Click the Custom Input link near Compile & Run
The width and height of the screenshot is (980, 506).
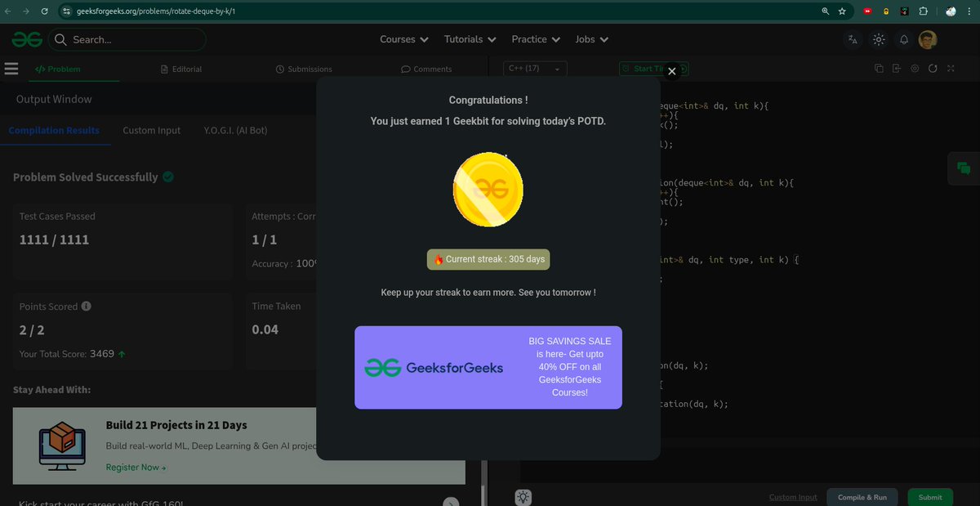pyautogui.click(x=793, y=497)
